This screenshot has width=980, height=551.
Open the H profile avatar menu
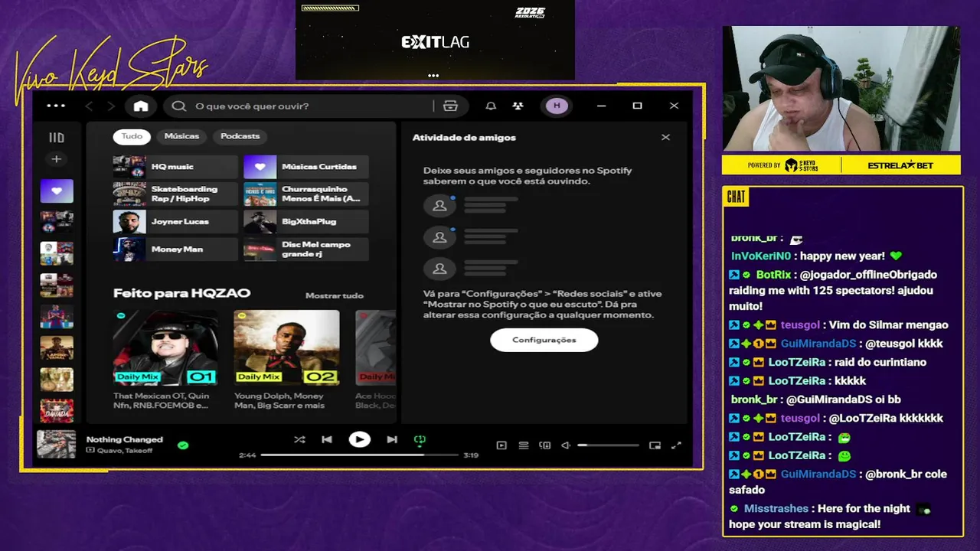[557, 106]
